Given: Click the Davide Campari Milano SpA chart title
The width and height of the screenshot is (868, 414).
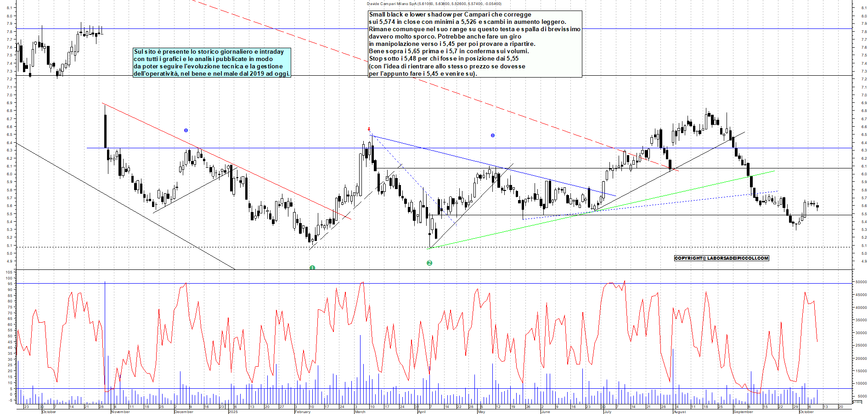Looking at the screenshot, I should coord(434,4).
